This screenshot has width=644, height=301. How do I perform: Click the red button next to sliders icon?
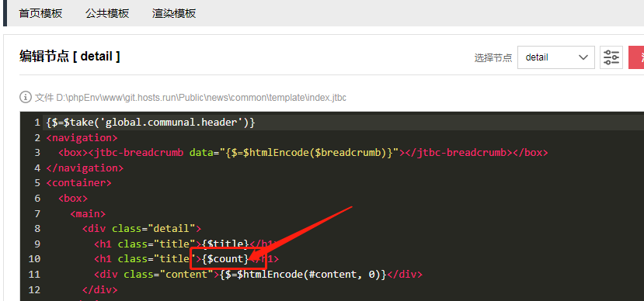636,57
